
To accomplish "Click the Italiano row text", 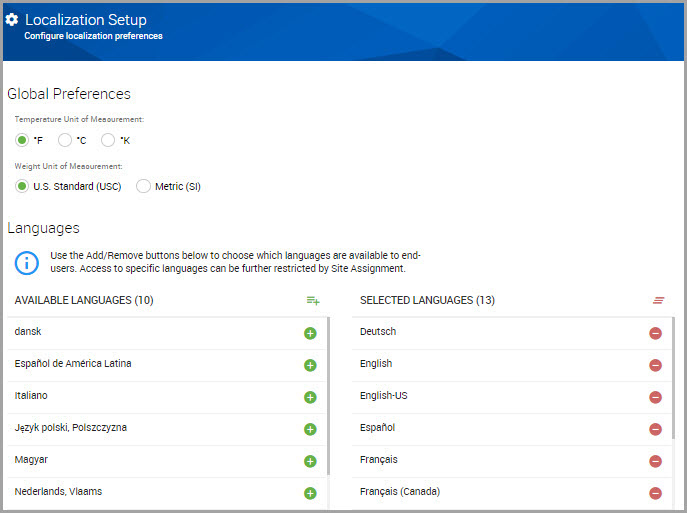I will tap(31, 396).
